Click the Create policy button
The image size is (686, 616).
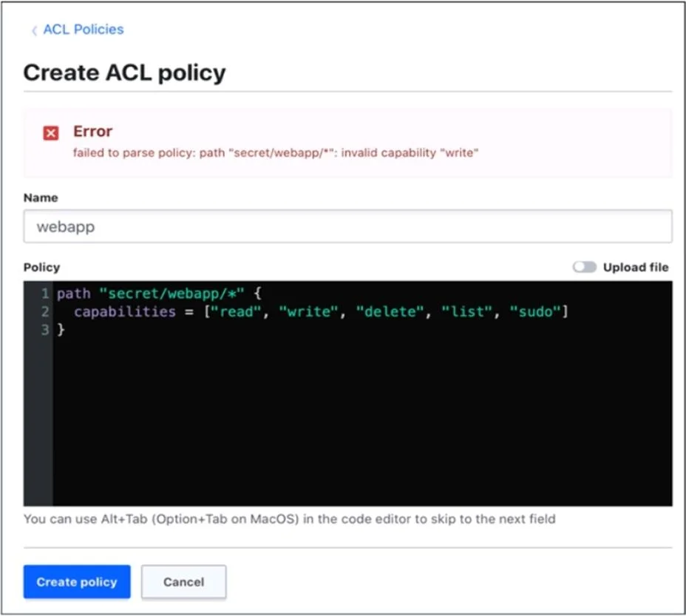click(77, 582)
